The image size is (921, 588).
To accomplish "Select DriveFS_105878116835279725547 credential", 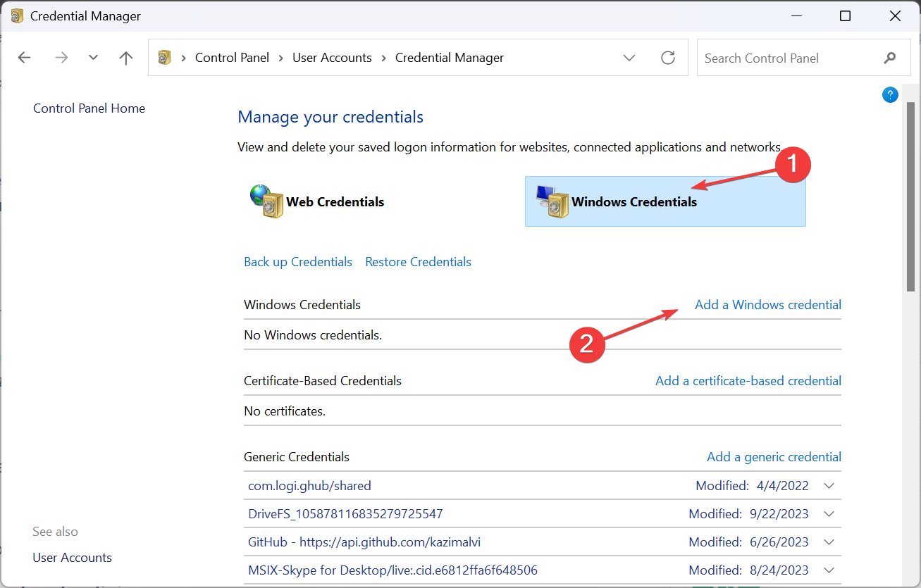I will [x=345, y=514].
